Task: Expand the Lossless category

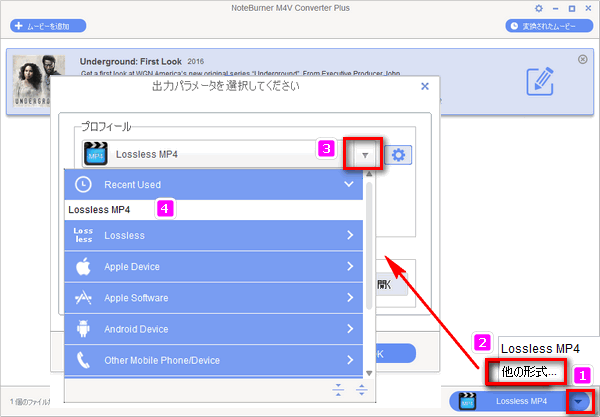Action: click(x=214, y=235)
